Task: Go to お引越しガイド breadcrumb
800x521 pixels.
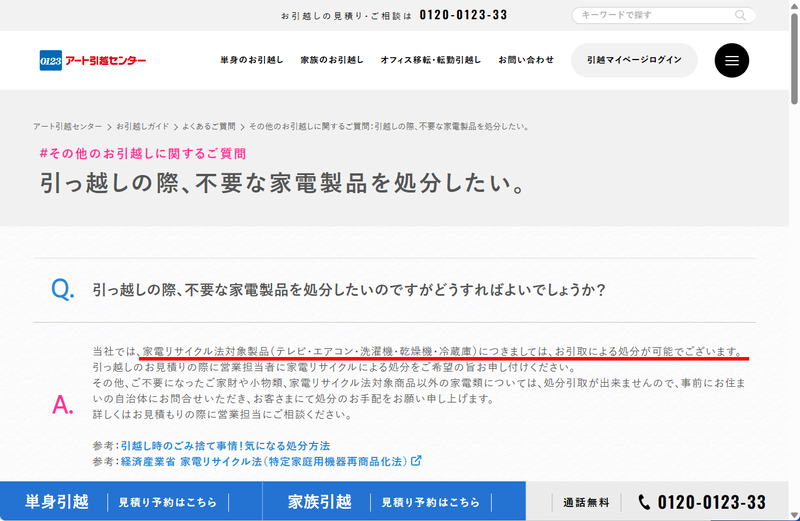Action: (x=142, y=126)
